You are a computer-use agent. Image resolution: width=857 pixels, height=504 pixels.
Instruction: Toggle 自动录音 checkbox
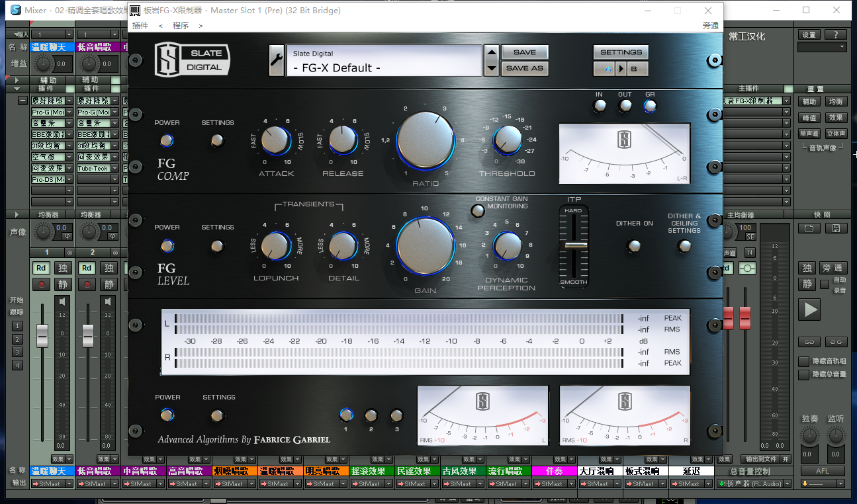click(x=824, y=284)
